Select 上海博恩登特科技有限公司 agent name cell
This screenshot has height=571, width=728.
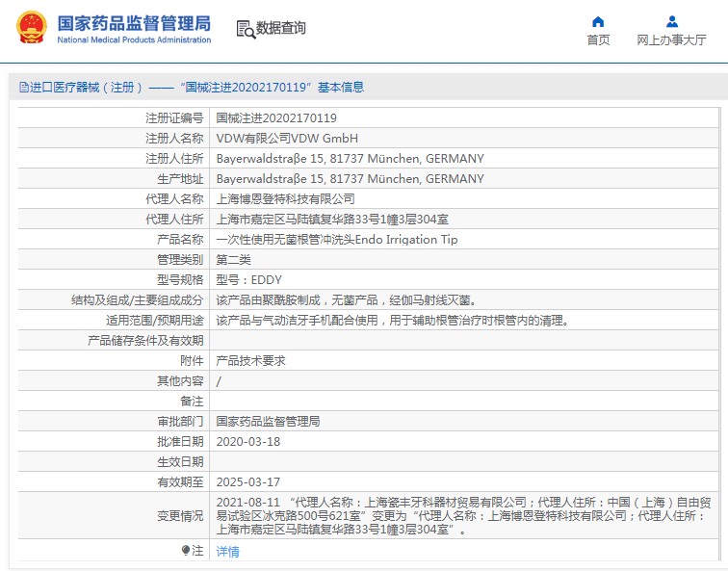pos(286,199)
